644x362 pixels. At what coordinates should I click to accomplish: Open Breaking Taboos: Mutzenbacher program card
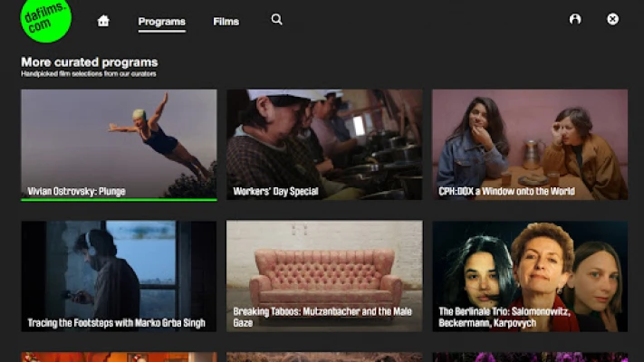(324, 276)
